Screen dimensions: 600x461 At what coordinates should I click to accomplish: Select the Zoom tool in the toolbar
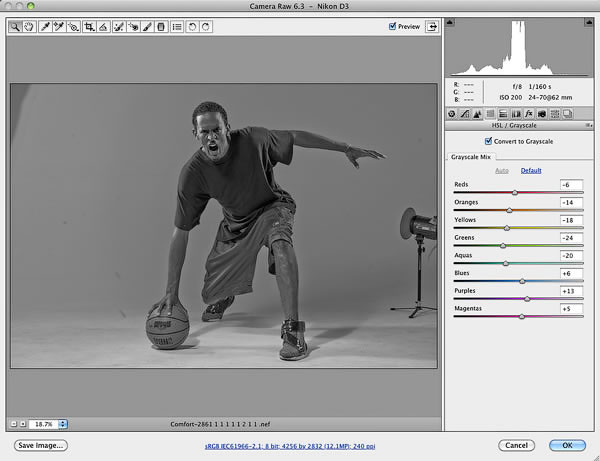point(16,27)
